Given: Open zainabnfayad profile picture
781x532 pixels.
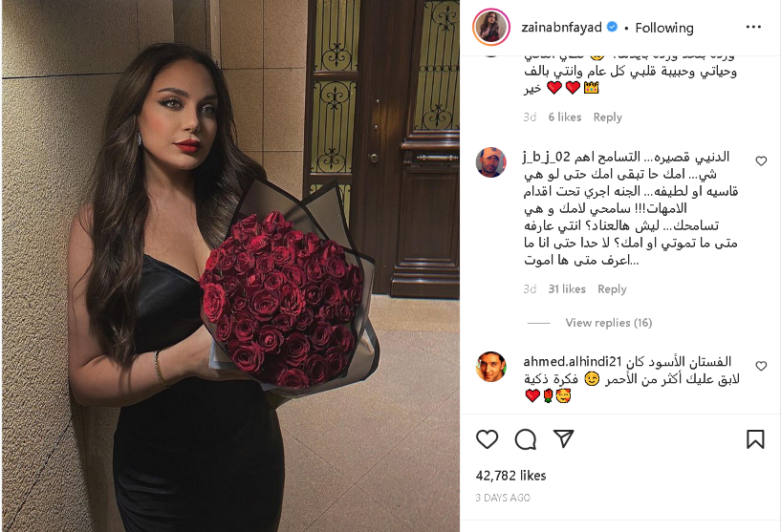Looking at the screenshot, I should click(x=490, y=27).
